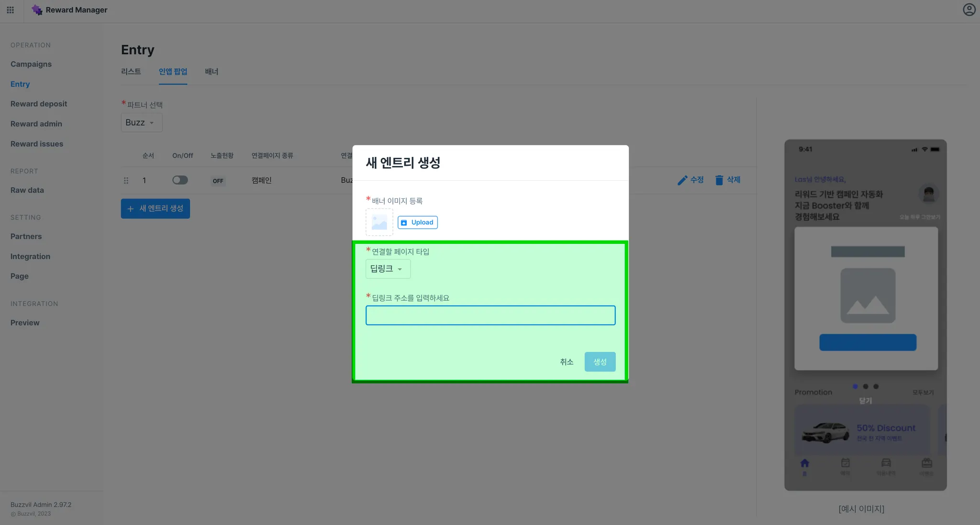This screenshot has height=525, width=980.
Task: Focus the deeplink address input field
Action: point(490,316)
